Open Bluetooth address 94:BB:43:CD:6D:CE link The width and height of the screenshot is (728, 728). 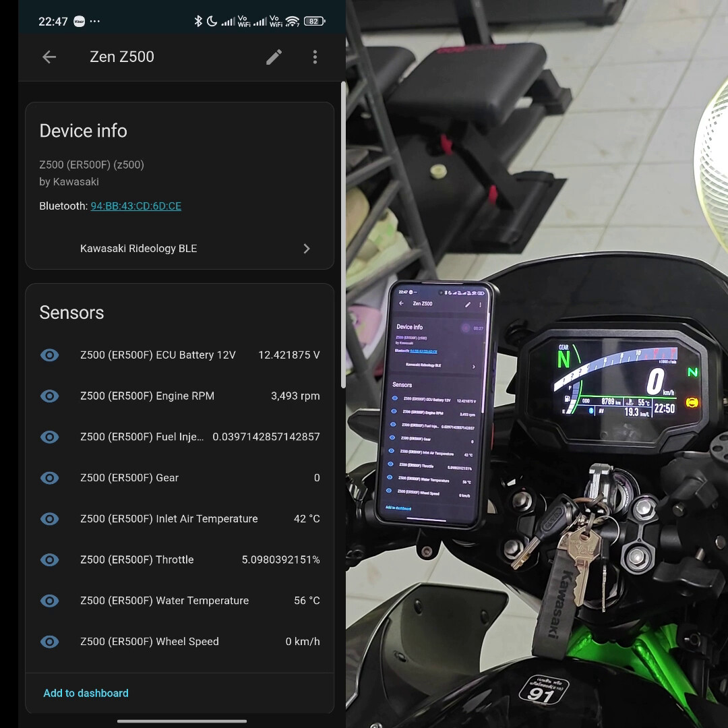coord(135,206)
